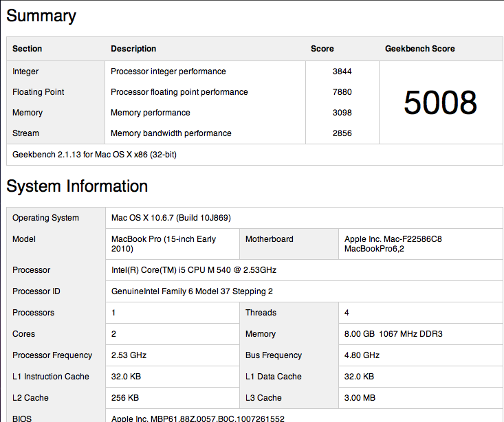Viewport: 504px width, 422px height.
Task: Click the '3.00 MB' L3 Cache value
Action: pyautogui.click(x=360, y=398)
